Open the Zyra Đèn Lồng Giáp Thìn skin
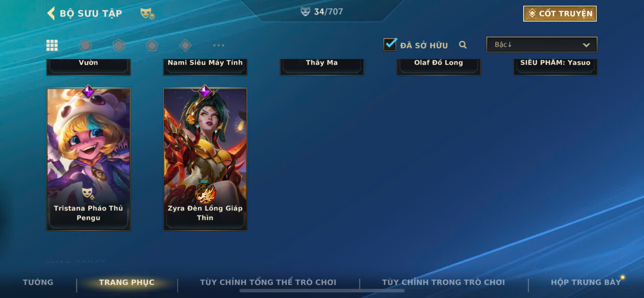Image resolution: width=644 pixels, height=298 pixels. [205, 159]
